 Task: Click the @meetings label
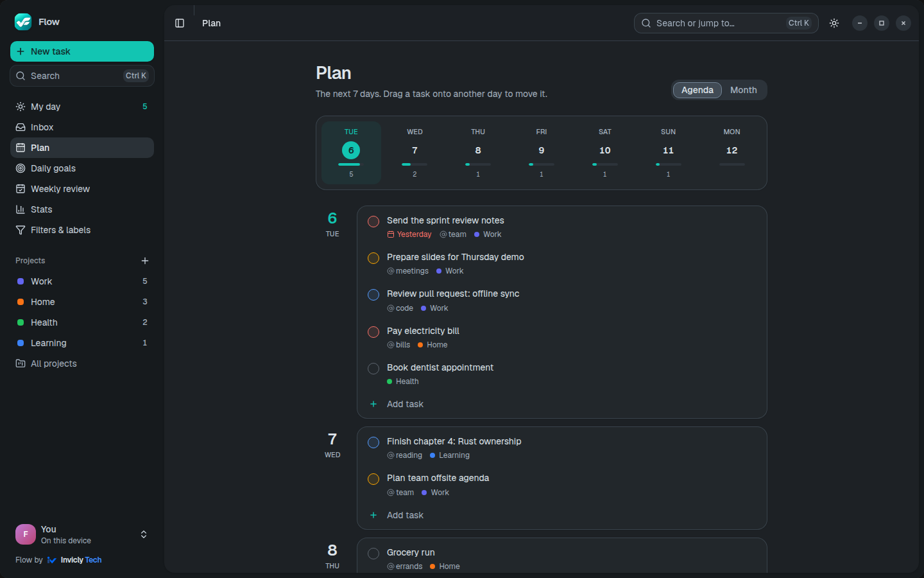(x=407, y=271)
